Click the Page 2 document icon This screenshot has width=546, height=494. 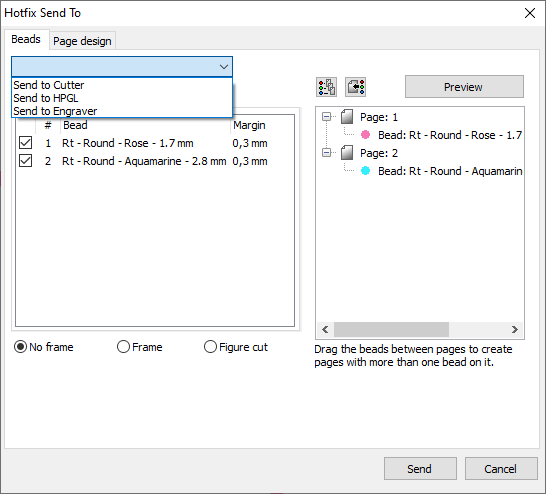pos(347,153)
